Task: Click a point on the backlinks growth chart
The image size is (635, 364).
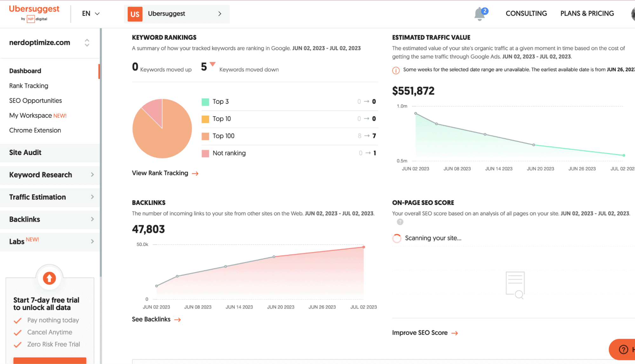Action: click(274, 257)
